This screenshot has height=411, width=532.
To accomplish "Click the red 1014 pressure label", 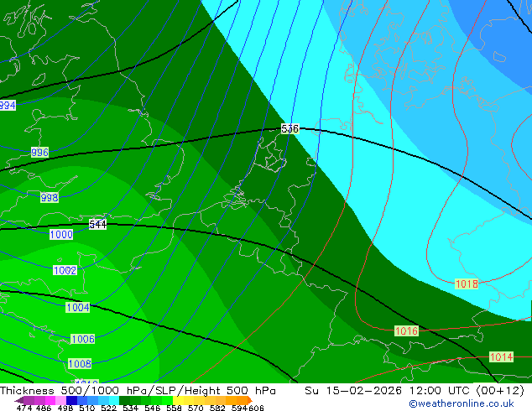I will click(x=501, y=357).
